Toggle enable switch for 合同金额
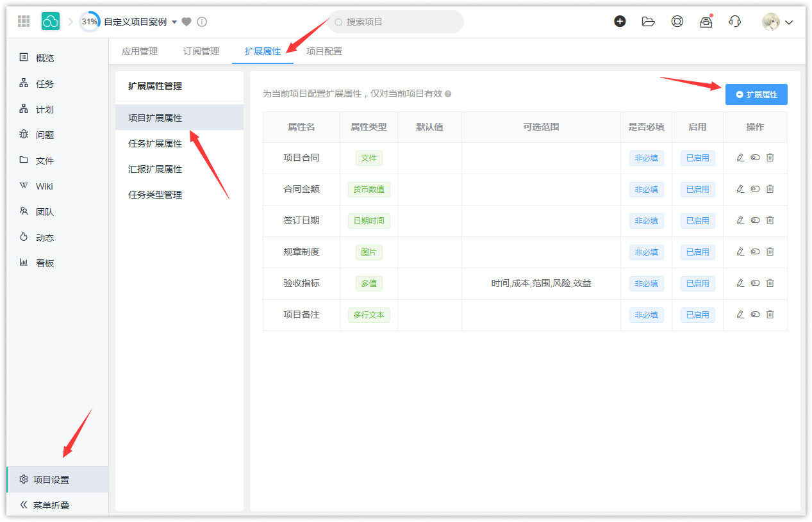The width and height of the screenshot is (812, 522). tap(755, 189)
